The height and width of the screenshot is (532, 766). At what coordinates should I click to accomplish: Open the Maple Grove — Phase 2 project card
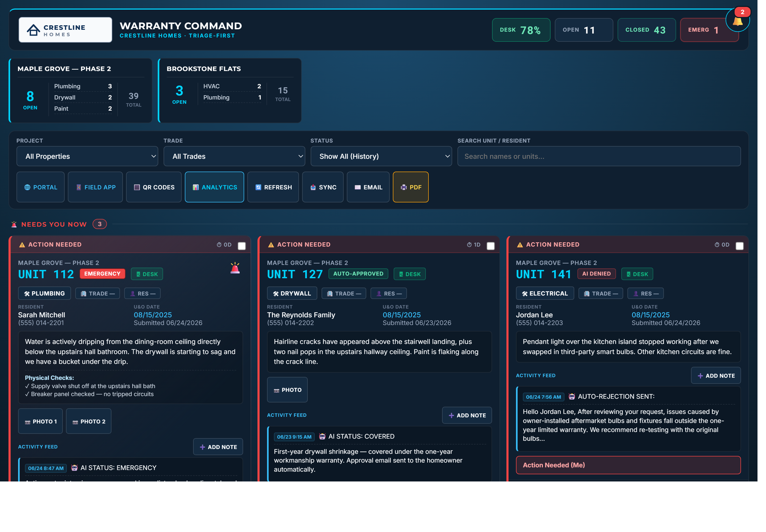[x=80, y=90]
